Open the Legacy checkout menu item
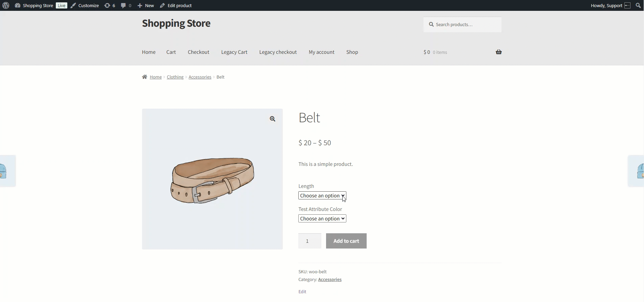Viewport: 644px width, 302px height. tap(278, 52)
